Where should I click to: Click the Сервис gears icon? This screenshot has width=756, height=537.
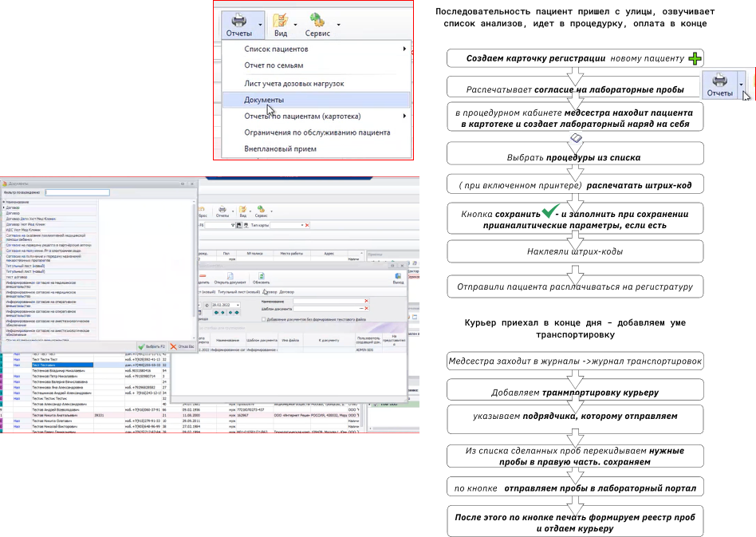tap(317, 18)
